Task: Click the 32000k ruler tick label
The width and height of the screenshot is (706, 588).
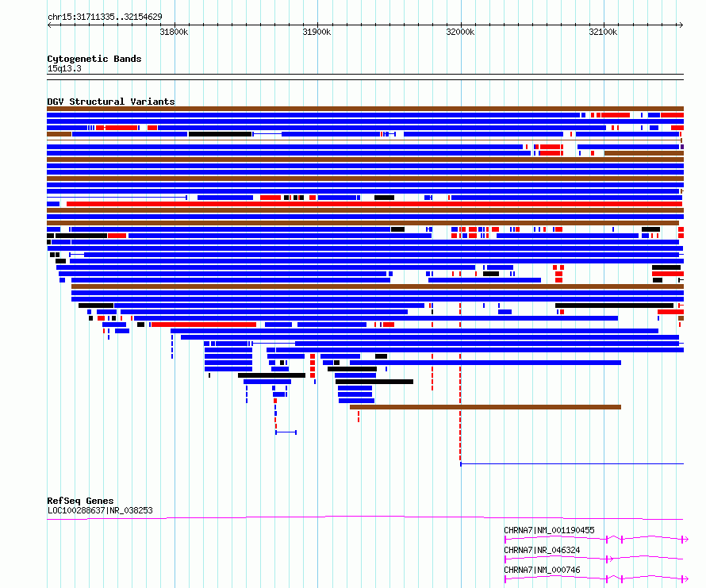Action: click(x=460, y=32)
